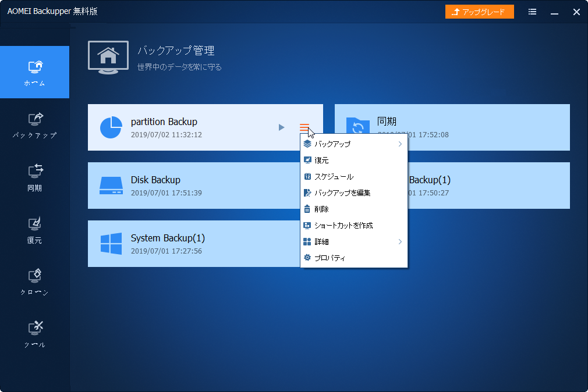Expand the バックアップ submenu in context menu
The height and width of the screenshot is (392, 588).
click(353, 144)
